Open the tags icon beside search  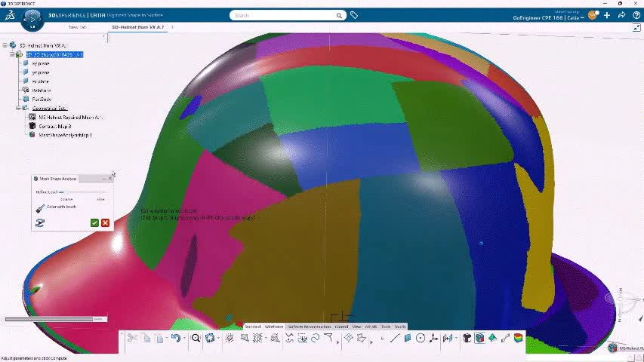[354, 15]
